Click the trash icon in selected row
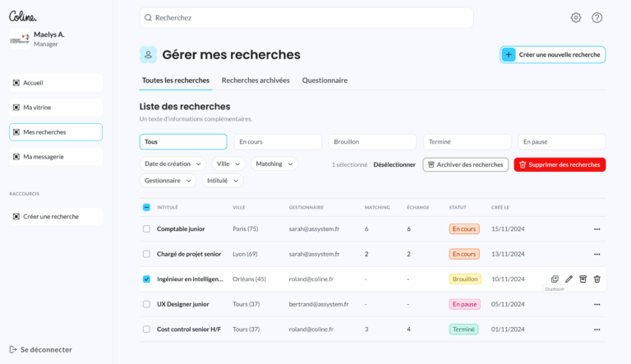This screenshot has height=364, width=631. (x=597, y=279)
